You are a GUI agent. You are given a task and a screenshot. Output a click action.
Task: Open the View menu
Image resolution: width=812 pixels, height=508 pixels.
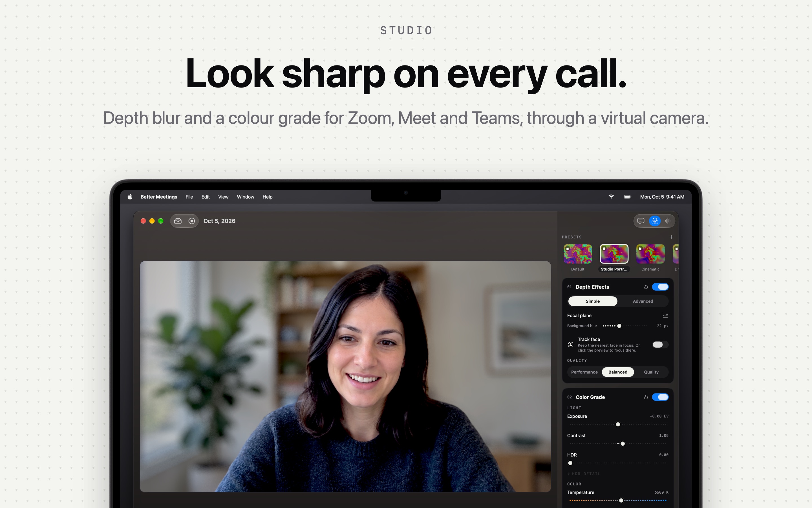point(223,197)
